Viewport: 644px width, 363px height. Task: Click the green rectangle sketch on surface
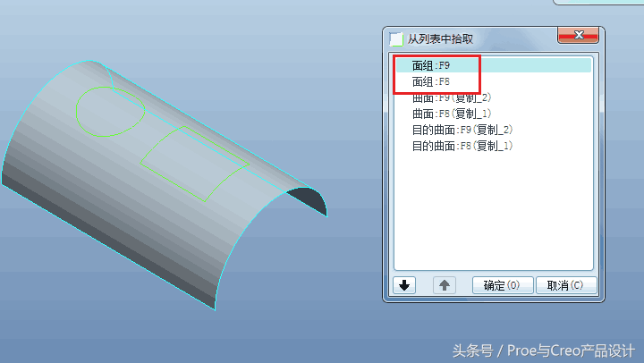pyautogui.click(x=194, y=164)
